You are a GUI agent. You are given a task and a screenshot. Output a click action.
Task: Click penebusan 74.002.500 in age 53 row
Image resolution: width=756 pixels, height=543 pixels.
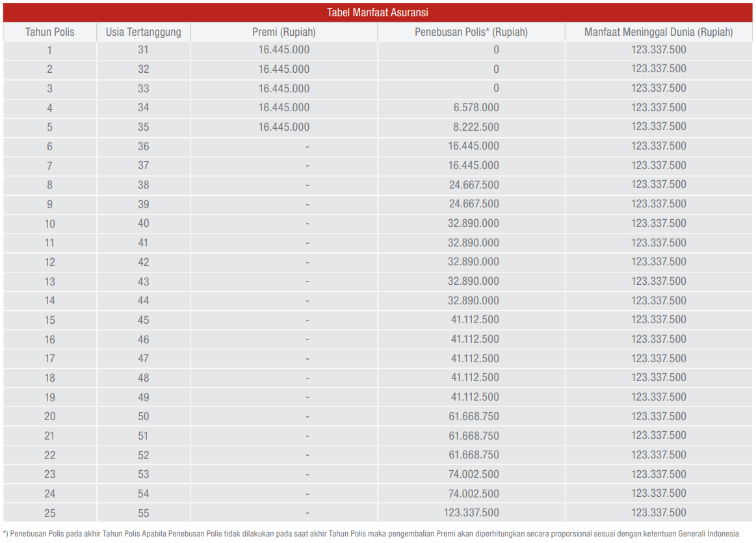click(473, 474)
